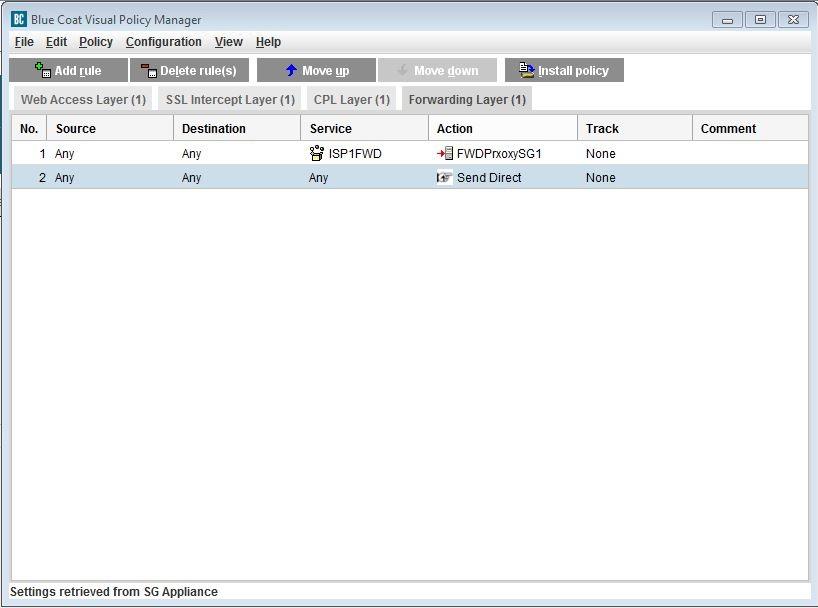Select the Forwarding Layer (1) tab

coord(467,99)
